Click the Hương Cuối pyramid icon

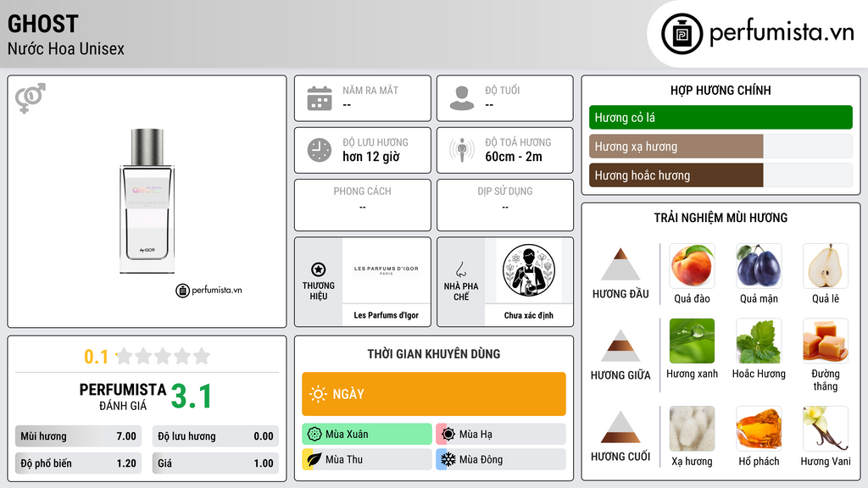coord(620,427)
